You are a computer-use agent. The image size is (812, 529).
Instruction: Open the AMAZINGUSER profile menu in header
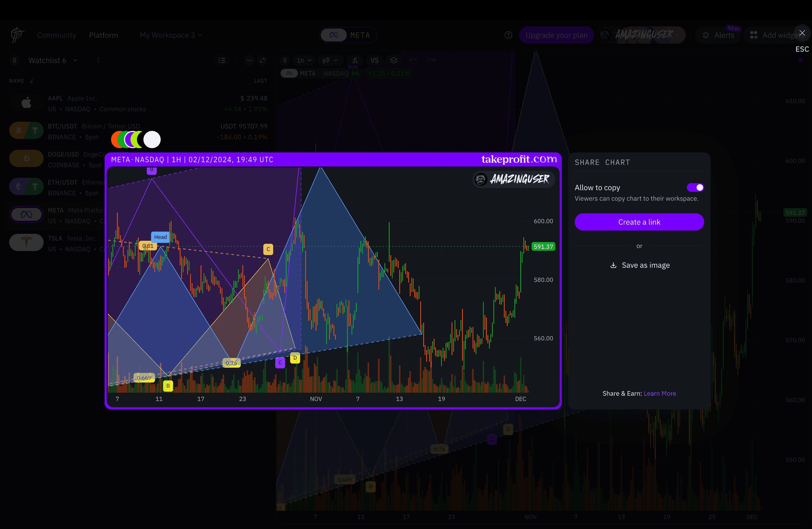(x=641, y=35)
